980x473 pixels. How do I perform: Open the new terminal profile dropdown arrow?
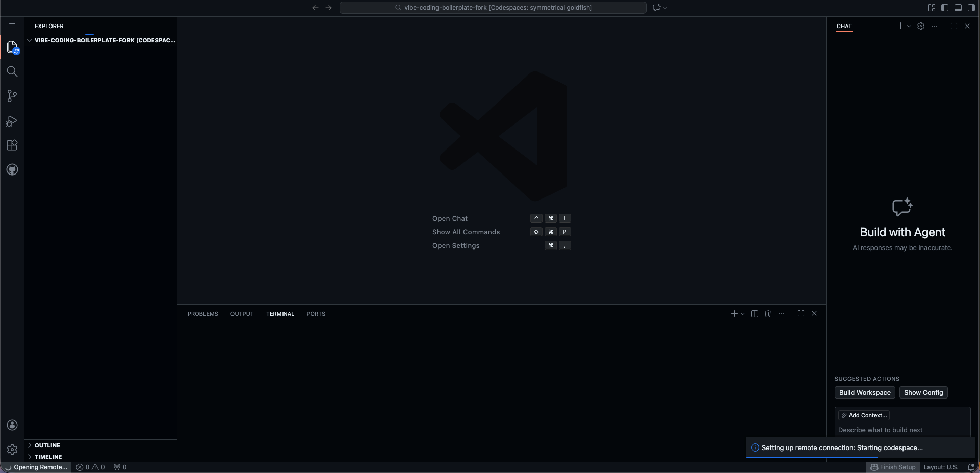click(743, 314)
